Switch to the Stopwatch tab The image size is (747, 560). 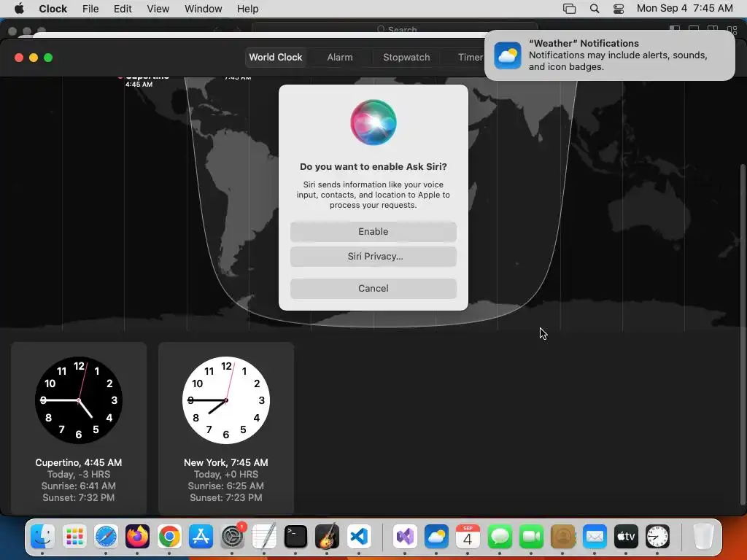tap(406, 57)
